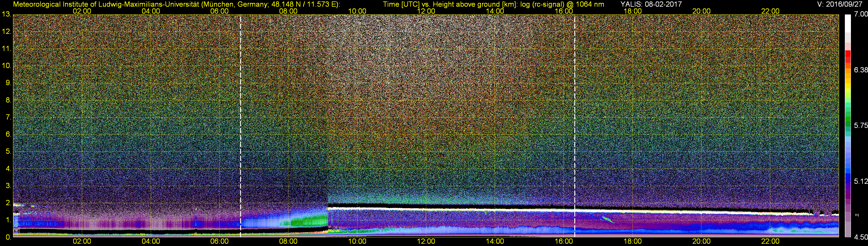Click the 7. km height axis label

click(x=8, y=117)
